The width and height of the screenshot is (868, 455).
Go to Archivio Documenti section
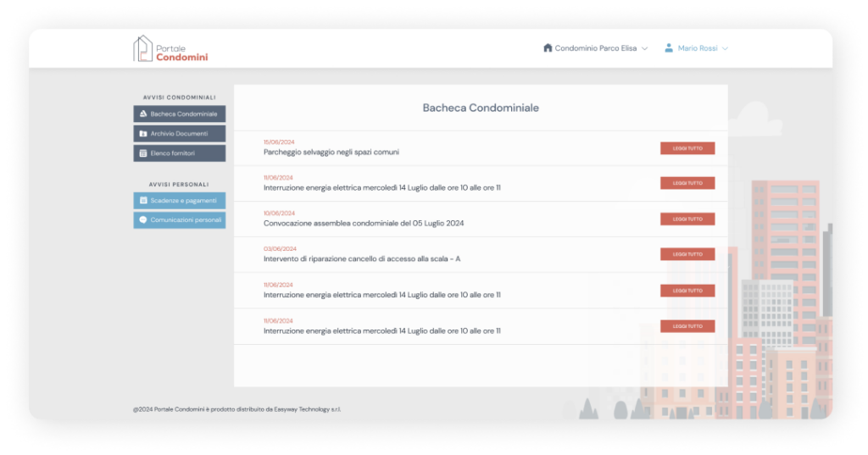(x=179, y=134)
